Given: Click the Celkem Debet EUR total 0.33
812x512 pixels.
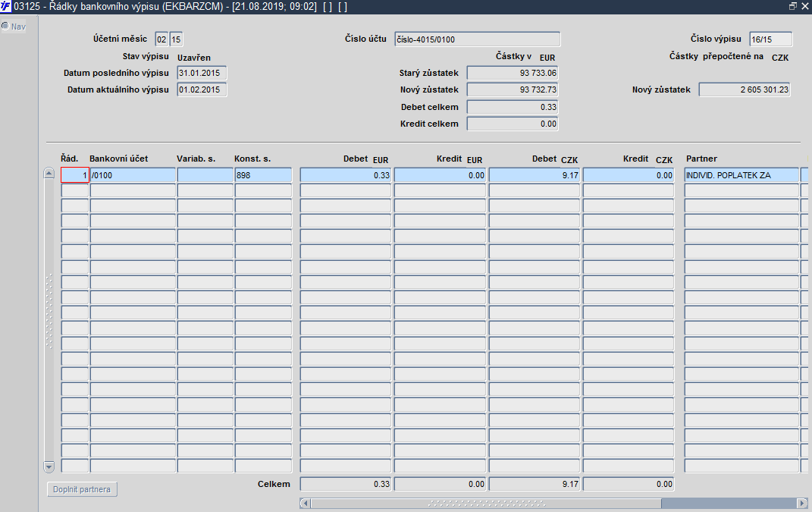Looking at the screenshot, I should tap(346, 484).
